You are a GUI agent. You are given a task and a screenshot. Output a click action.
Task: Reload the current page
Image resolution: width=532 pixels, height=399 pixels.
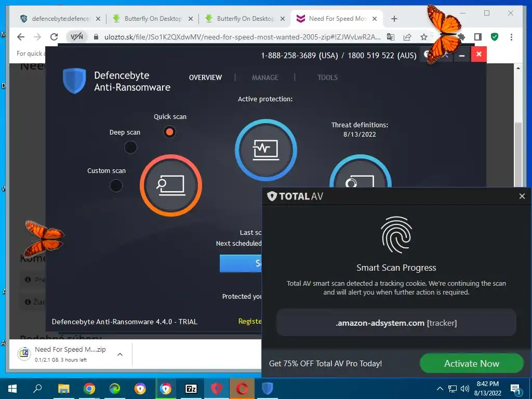pos(54,37)
